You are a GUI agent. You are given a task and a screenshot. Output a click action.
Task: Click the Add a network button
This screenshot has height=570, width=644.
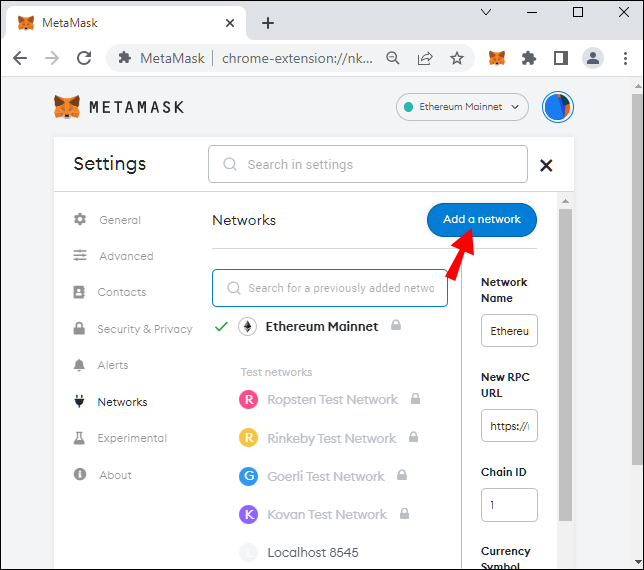tap(482, 220)
